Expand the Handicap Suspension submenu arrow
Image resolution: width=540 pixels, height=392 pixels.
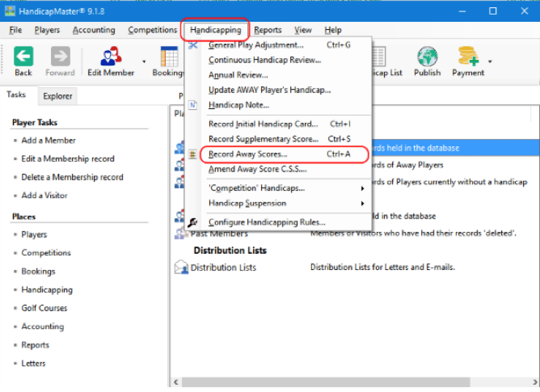click(362, 203)
